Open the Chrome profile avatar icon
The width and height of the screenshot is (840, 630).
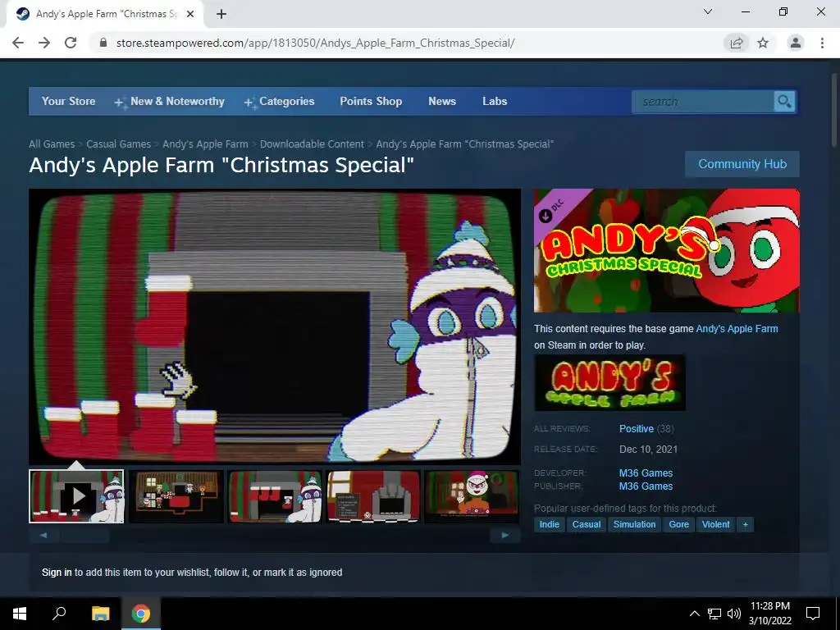click(796, 43)
